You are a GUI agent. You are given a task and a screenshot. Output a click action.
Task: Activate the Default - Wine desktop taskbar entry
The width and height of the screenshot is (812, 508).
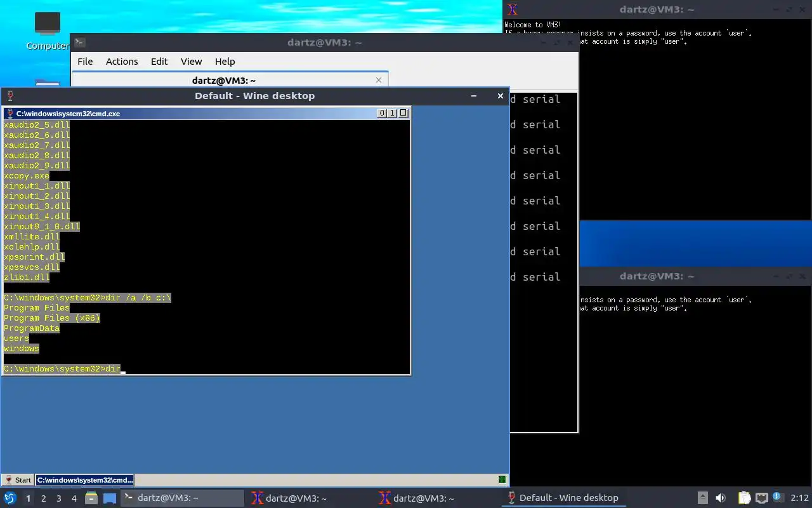pos(565,498)
